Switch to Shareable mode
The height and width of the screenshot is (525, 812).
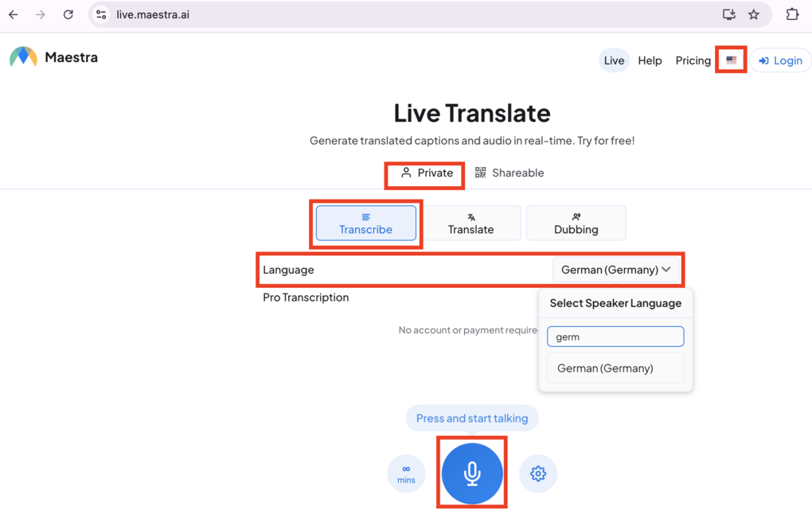(x=509, y=173)
